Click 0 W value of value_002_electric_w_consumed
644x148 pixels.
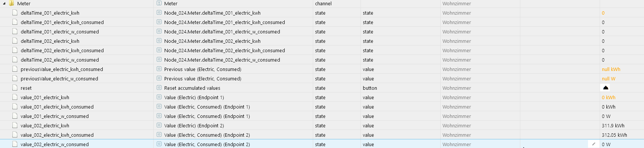[x=606, y=145]
